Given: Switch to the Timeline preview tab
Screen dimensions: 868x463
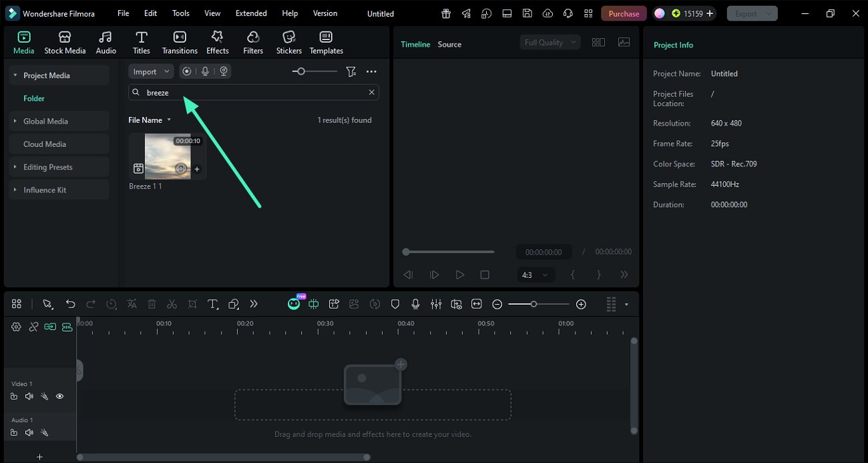Looking at the screenshot, I should point(415,44).
